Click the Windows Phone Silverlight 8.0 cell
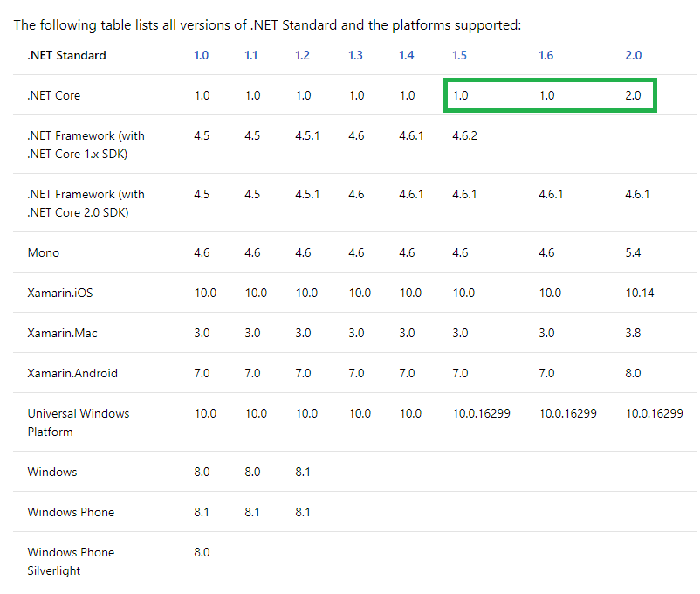Image resolution: width=700 pixels, height=594 pixels. (202, 553)
